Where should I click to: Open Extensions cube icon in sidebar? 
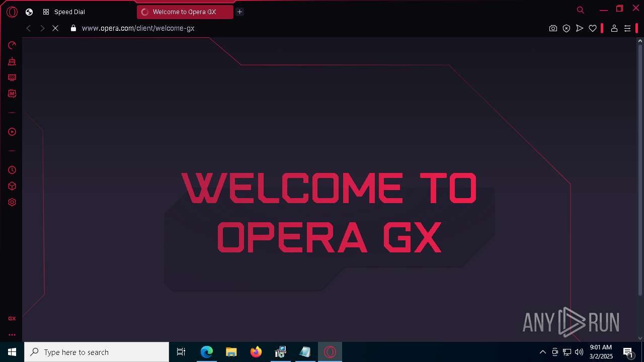(x=12, y=186)
